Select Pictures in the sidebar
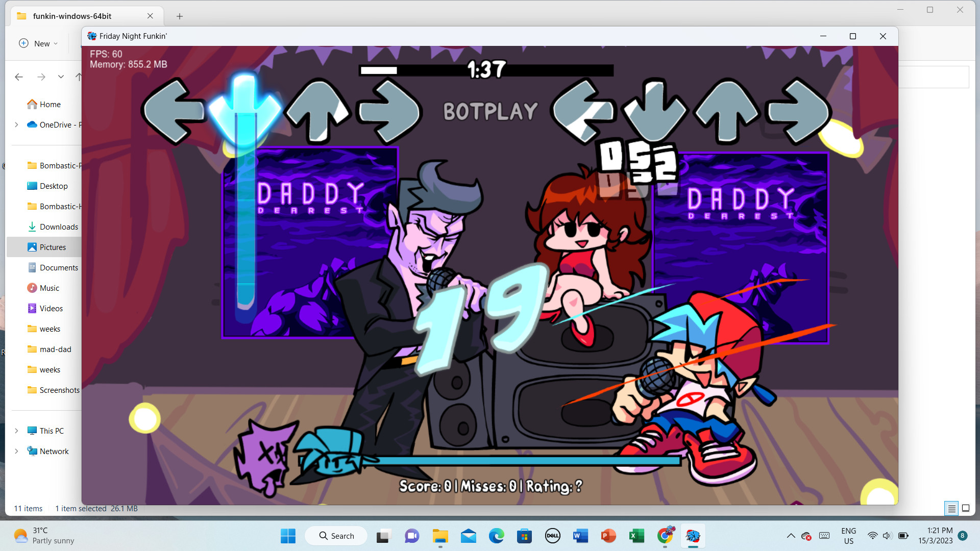The height and width of the screenshot is (551, 980). pyautogui.click(x=46, y=247)
